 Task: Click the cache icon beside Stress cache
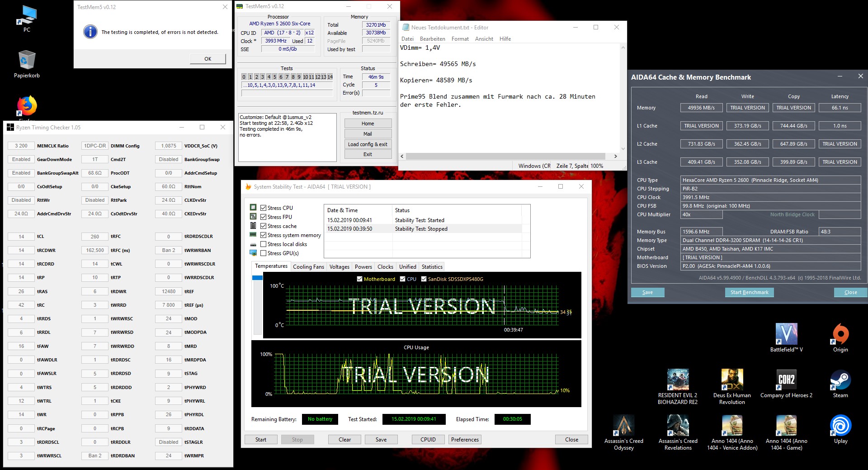pyautogui.click(x=253, y=225)
